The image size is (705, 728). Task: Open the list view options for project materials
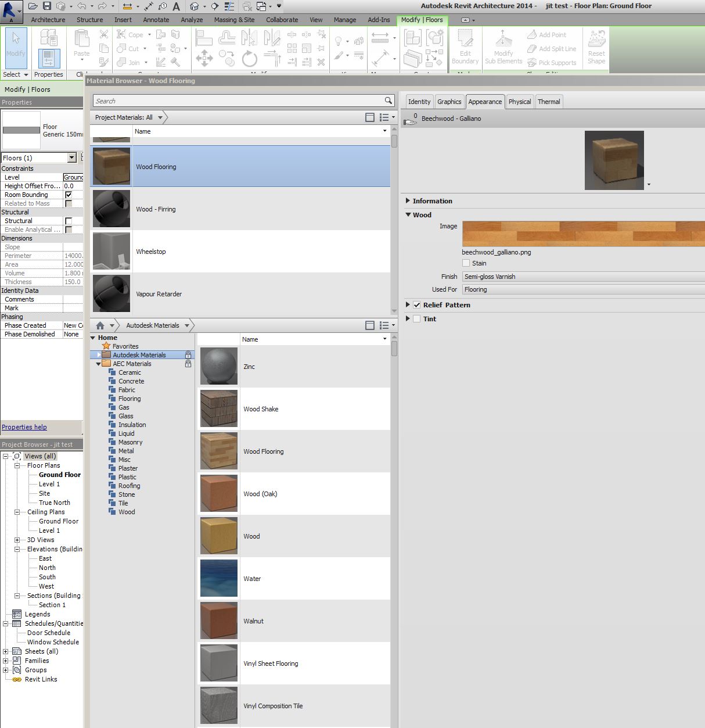coord(387,117)
